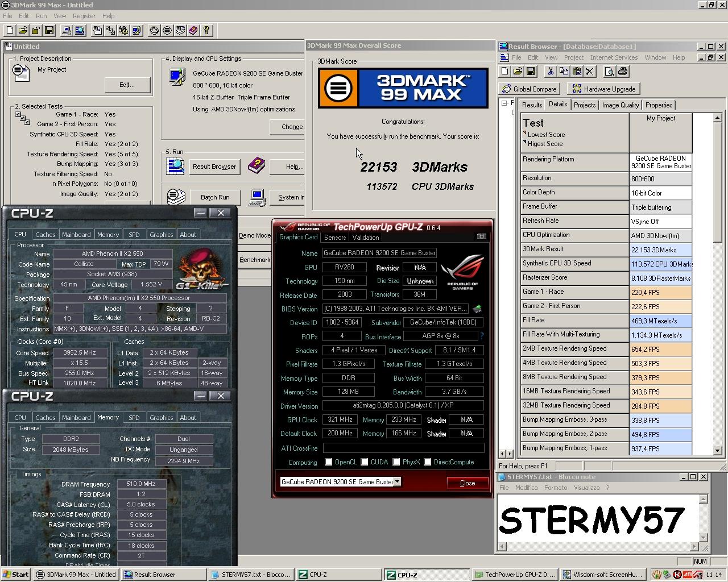
Task: Enable the OpenCL checkbox in GPU-Z
Action: coord(329,462)
